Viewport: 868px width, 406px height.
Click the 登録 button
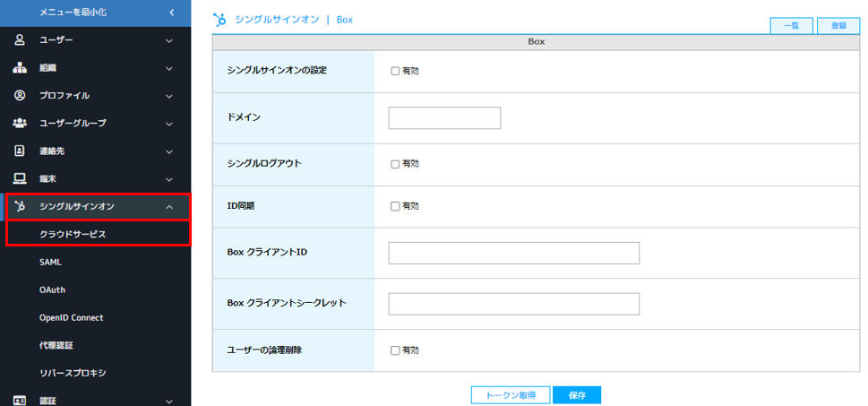click(x=838, y=26)
